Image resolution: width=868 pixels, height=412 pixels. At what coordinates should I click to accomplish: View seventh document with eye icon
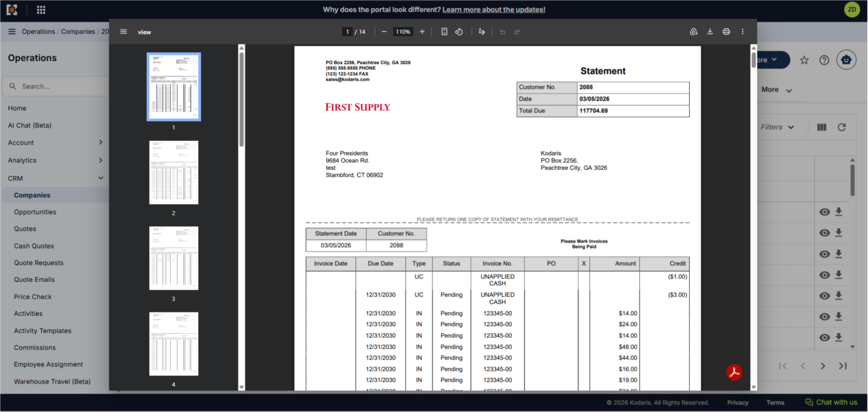click(x=825, y=337)
